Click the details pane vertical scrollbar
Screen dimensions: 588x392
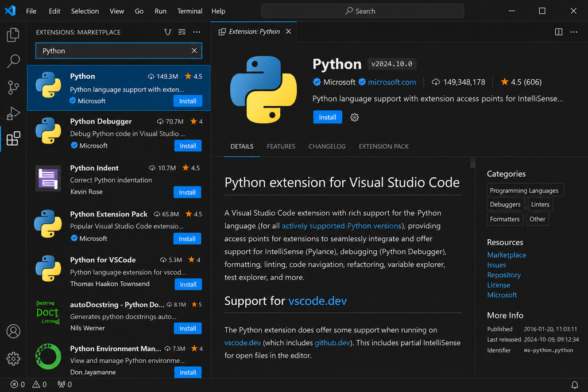[473, 163]
